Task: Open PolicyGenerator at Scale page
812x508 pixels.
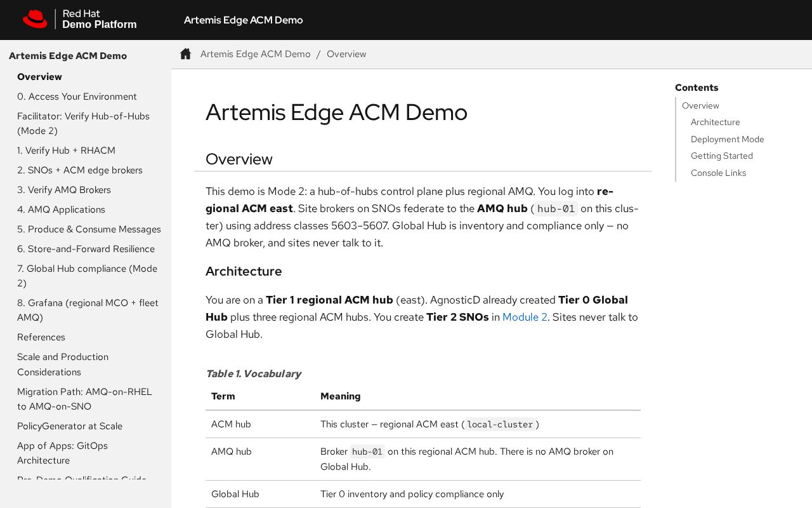Action: [x=70, y=426]
